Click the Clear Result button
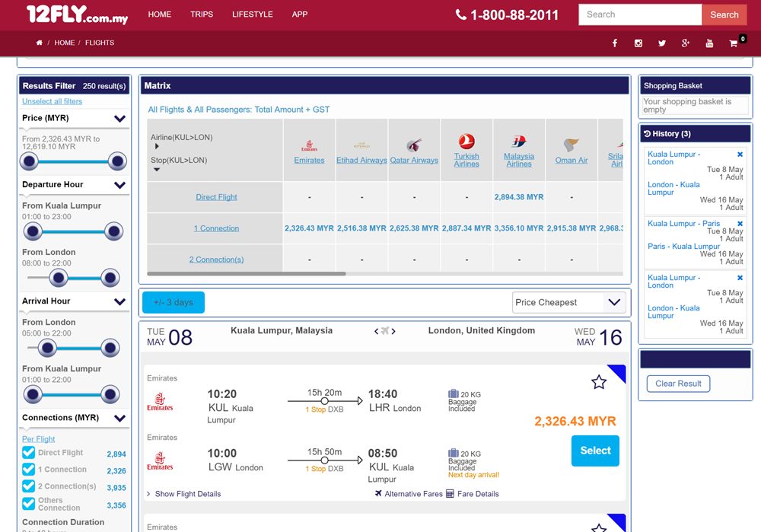The width and height of the screenshot is (761, 532). (678, 384)
